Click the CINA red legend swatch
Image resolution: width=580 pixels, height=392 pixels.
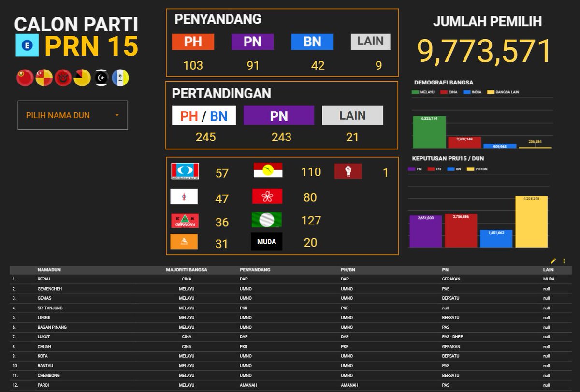(444, 92)
